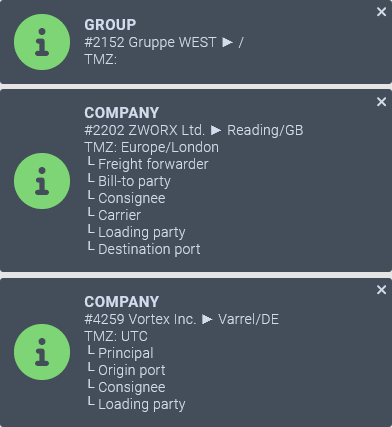The width and height of the screenshot is (392, 427).
Task: Click the green info icon for Vortex Inc.
Action: pyautogui.click(x=42, y=352)
